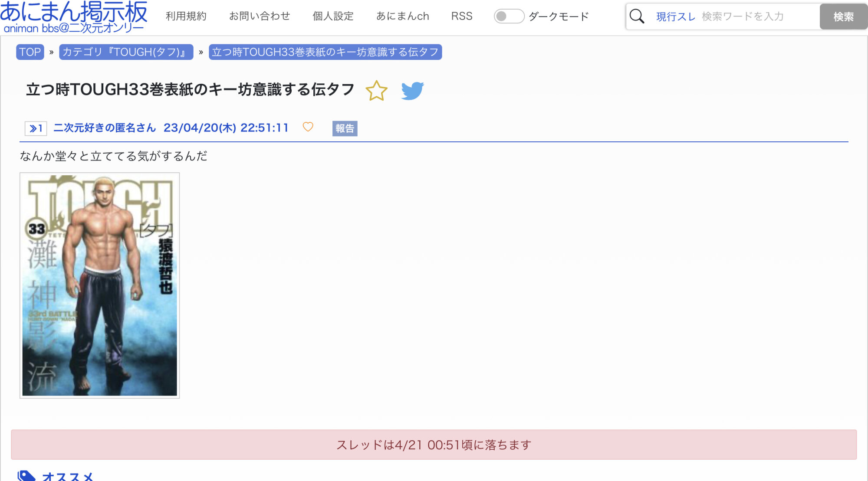This screenshot has width=868, height=481.
Task: Click the star favorite icon beside thread title
Action: [x=376, y=91]
